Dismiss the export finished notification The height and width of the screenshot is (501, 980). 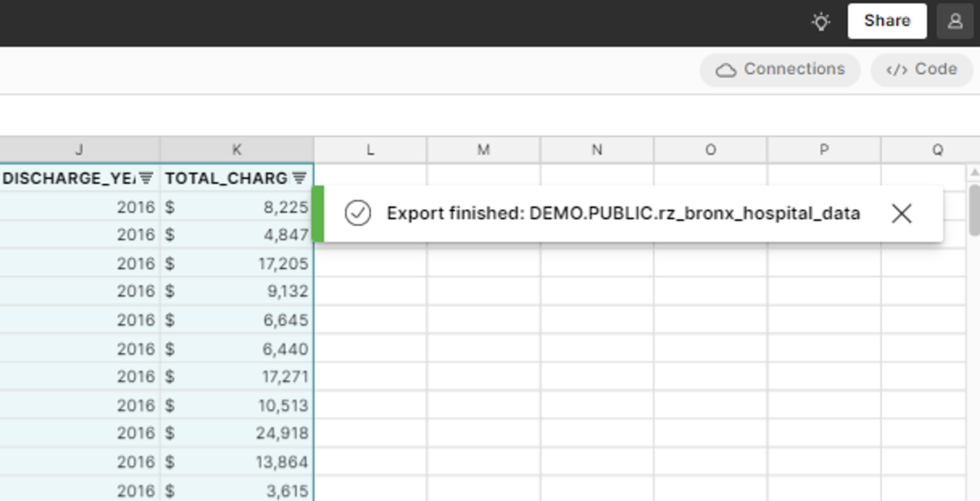pyautogui.click(x=902, y=213)
